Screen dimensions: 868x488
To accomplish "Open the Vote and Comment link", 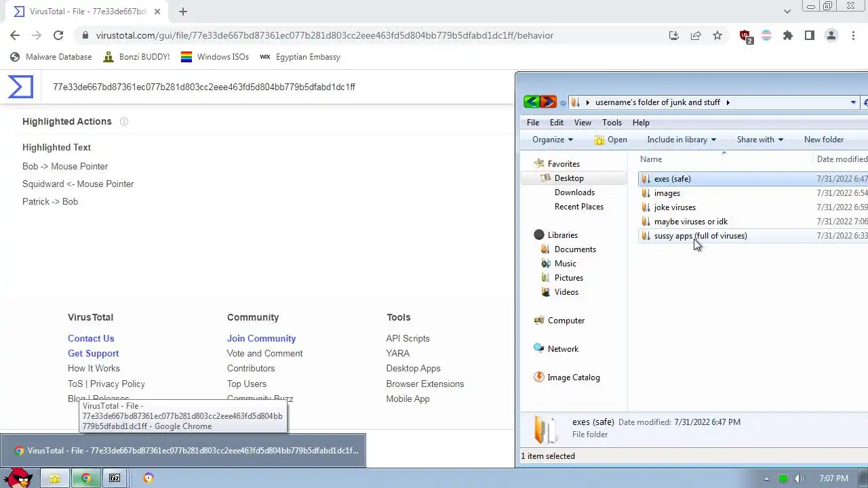I will pos(264,353).
